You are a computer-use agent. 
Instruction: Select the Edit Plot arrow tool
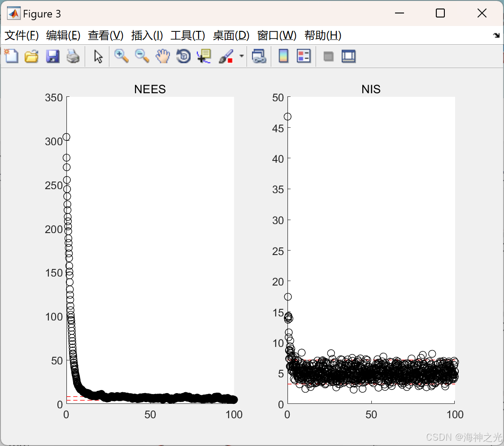(98, 56)
